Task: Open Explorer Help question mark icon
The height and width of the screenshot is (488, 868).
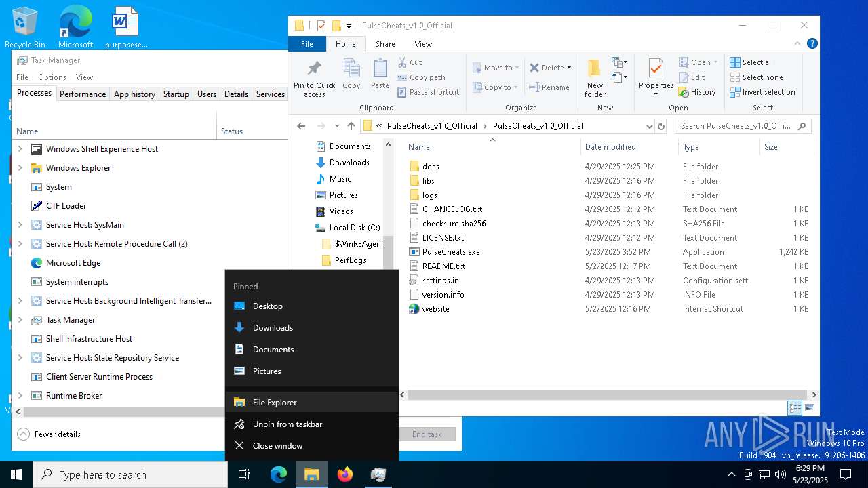Action: pos(812,43)
